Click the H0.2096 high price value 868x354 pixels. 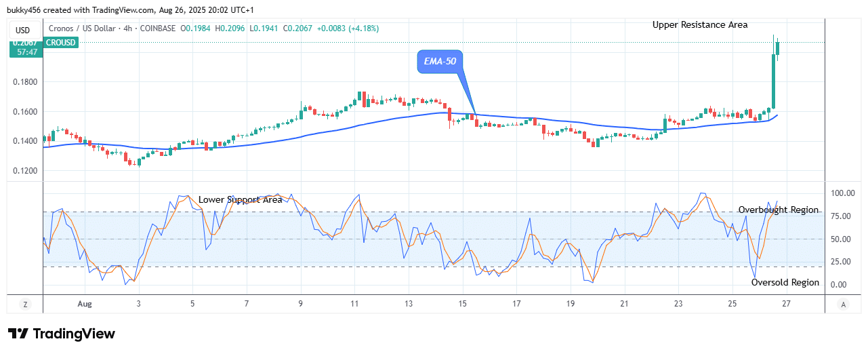pos(231,28)
